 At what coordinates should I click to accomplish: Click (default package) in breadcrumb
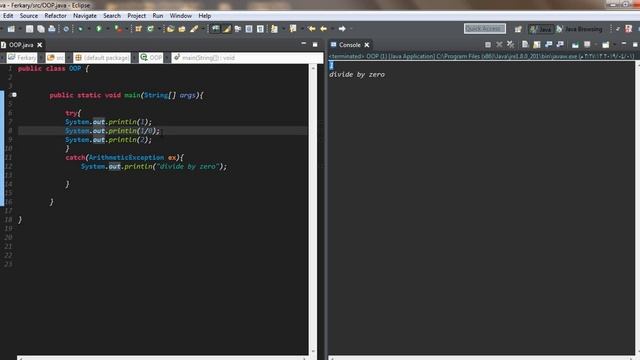click(x=102, y=58)
